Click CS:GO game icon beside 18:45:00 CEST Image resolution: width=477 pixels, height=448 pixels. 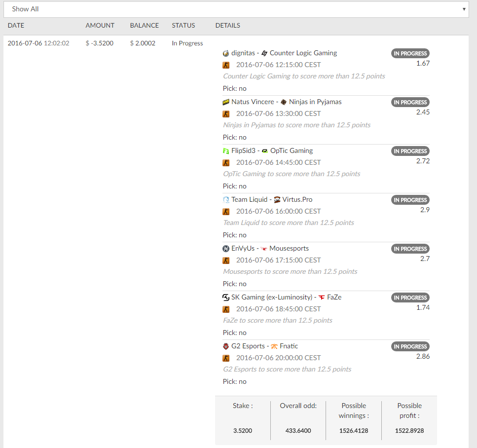tap(226, 309)
